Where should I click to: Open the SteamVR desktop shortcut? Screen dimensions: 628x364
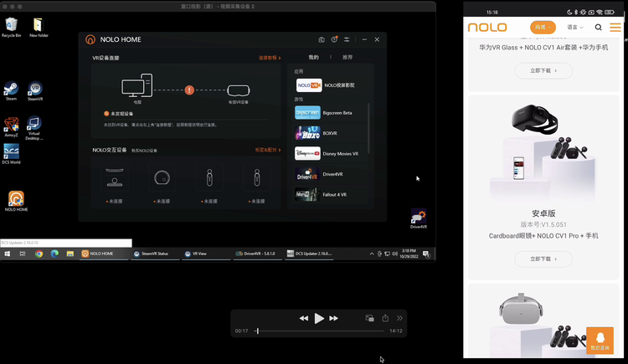[x=35, y=90]
